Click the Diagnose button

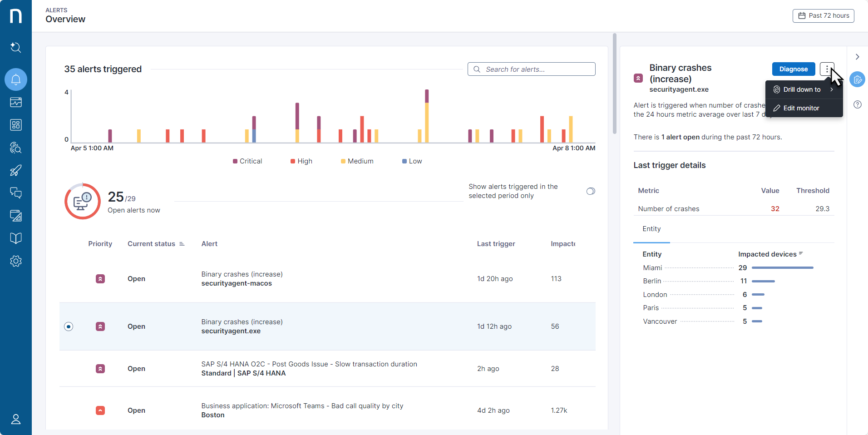(x=794, y=69)
